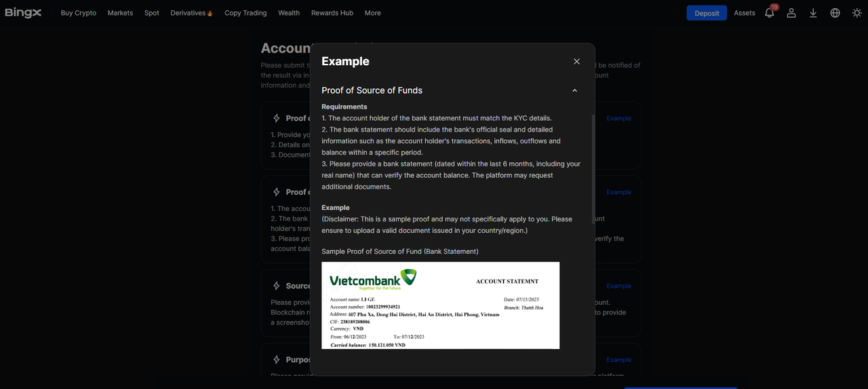Expand the More menu

pos(372,13)
